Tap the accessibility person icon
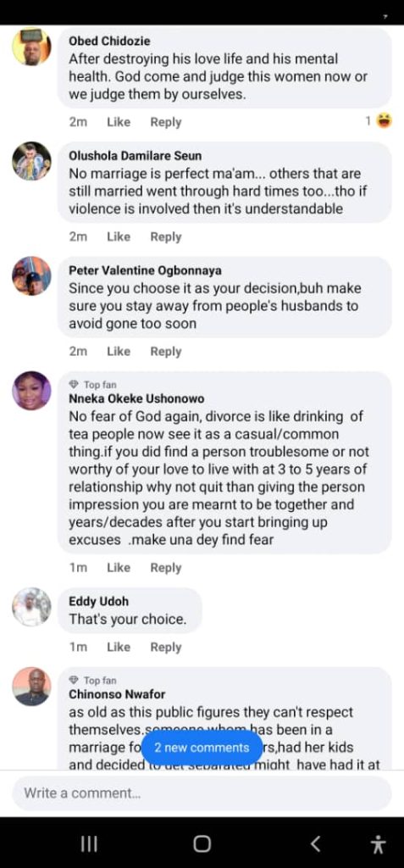Viewport: 404px width, 868px height. (379, 844)
